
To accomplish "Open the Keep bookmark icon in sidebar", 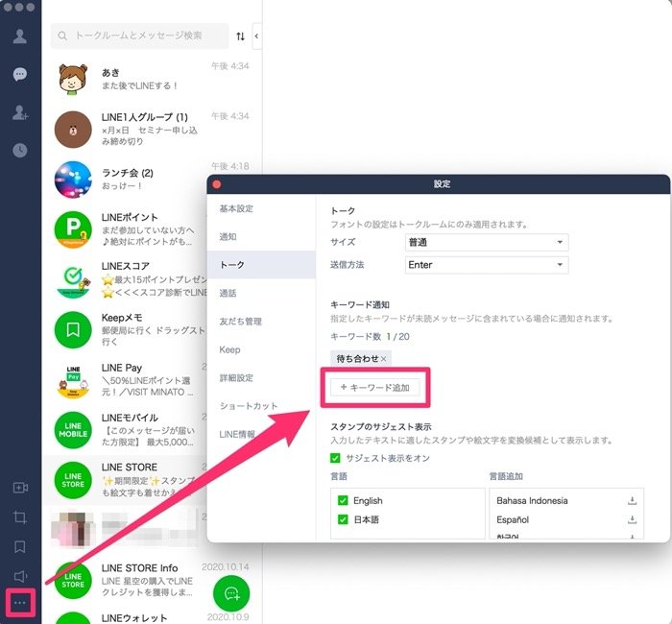I will (x=20, y=546).
